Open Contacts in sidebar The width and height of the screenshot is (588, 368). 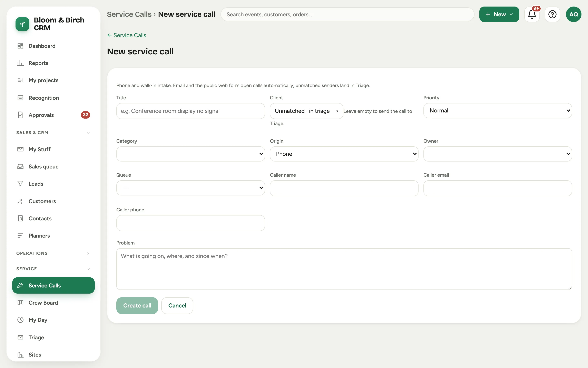click(53, 218)
